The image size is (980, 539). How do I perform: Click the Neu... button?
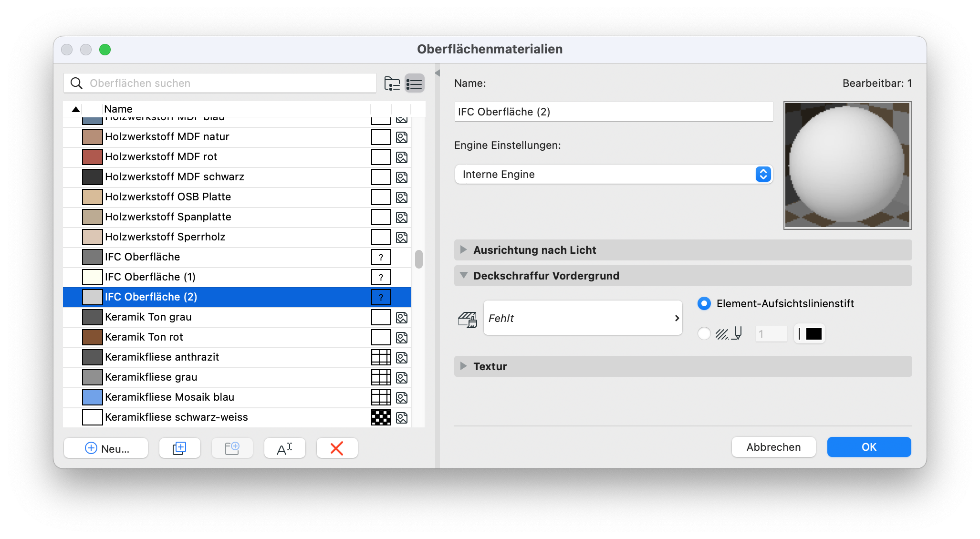106,448
